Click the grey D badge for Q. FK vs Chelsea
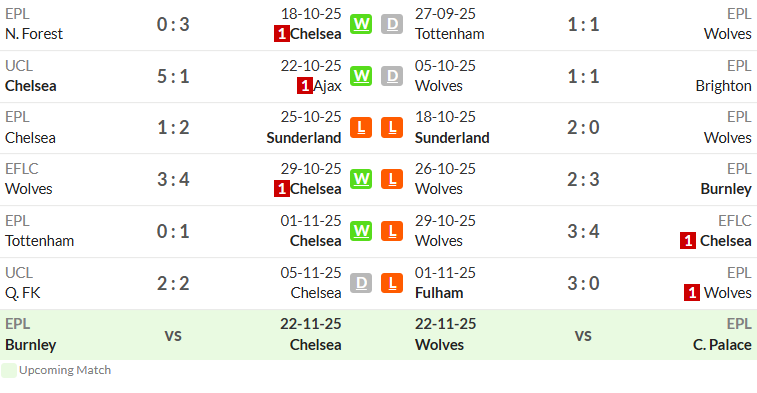 (361, 283)
